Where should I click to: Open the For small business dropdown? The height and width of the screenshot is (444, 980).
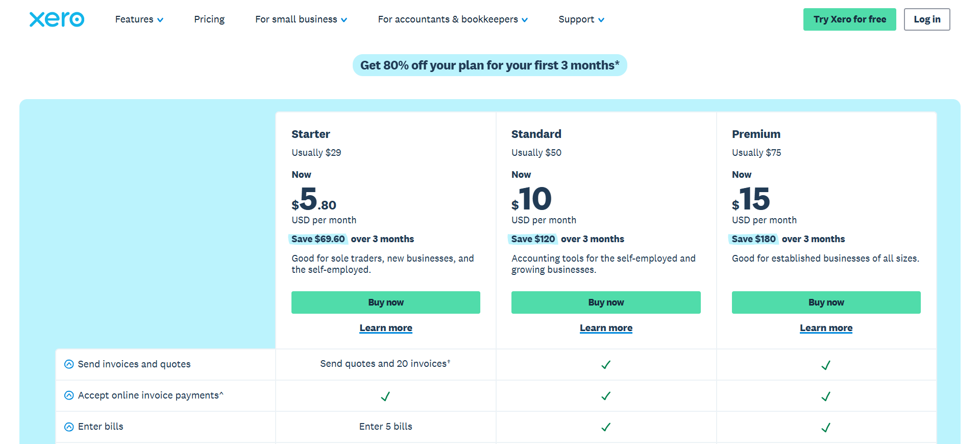pyautogui.click(x=301, y=19)
